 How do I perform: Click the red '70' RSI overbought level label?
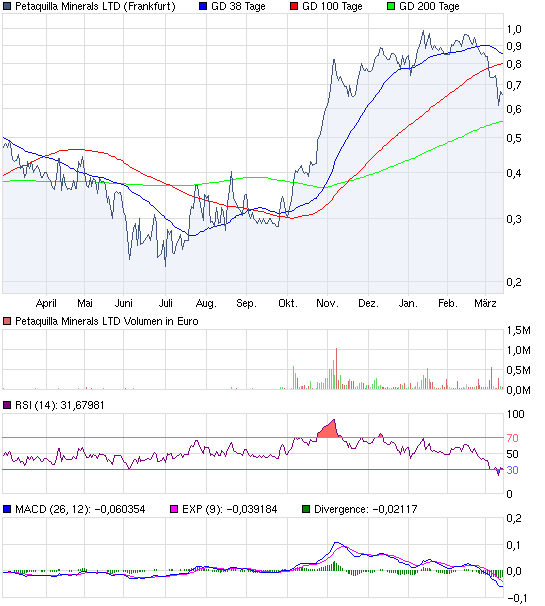click(x=513, y=438)
